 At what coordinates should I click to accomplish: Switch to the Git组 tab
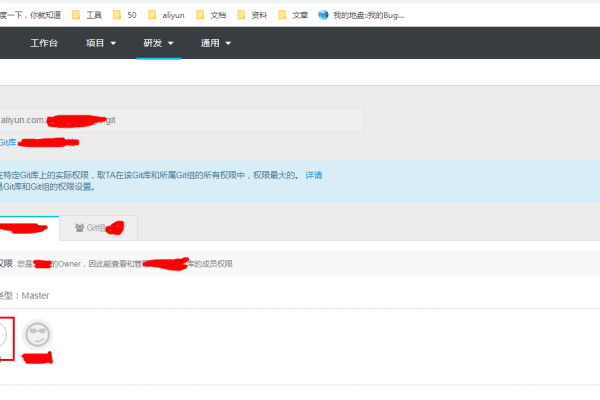click(x=99, y=228)
